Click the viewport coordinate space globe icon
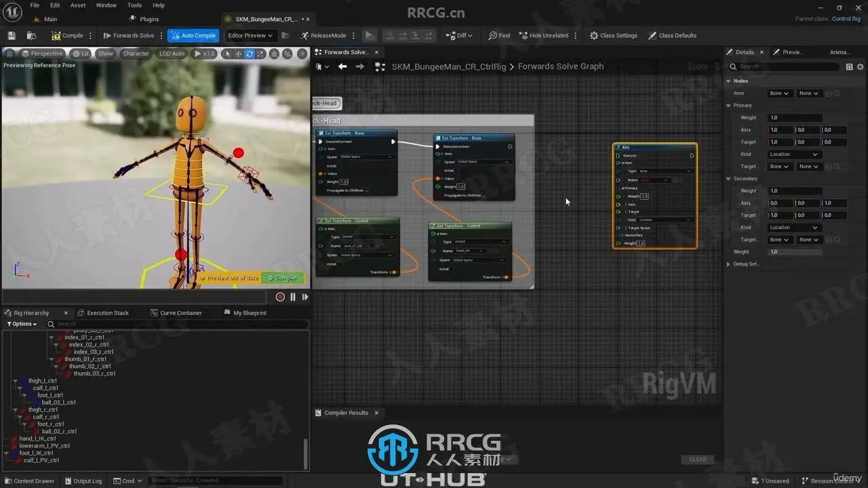 tap(273, 54)
